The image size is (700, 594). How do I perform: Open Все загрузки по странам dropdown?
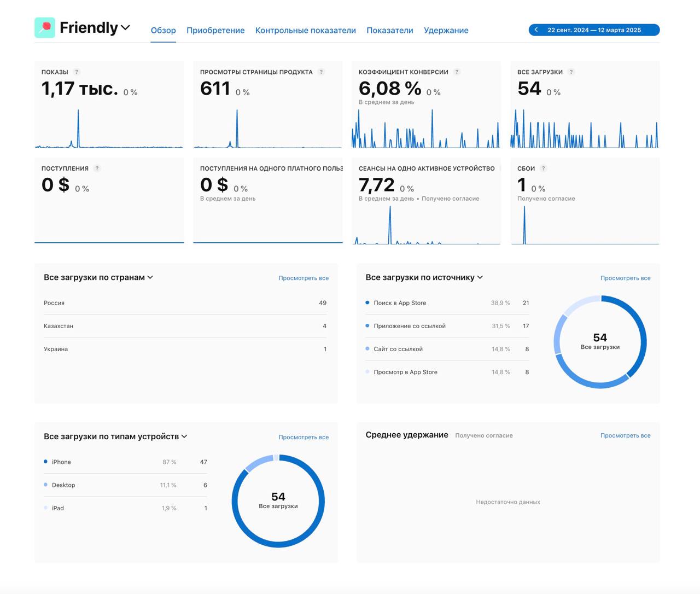(x=150, y=277)
